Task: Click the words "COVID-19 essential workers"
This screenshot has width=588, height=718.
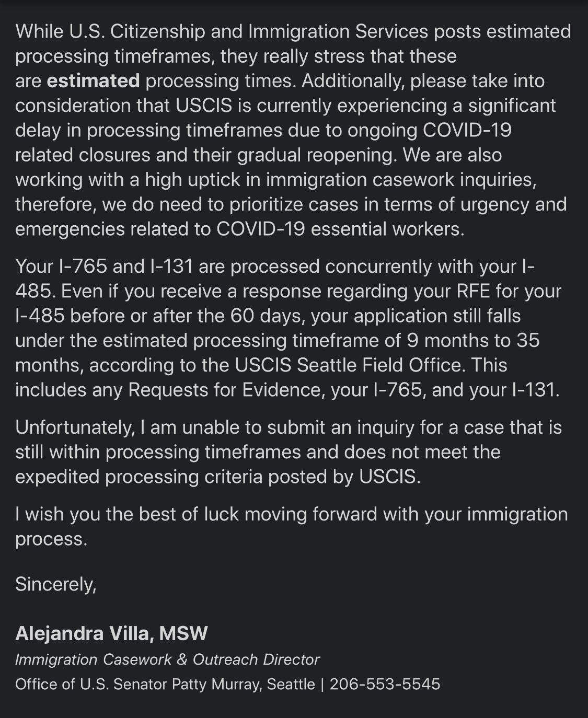Action: [340, 229]
